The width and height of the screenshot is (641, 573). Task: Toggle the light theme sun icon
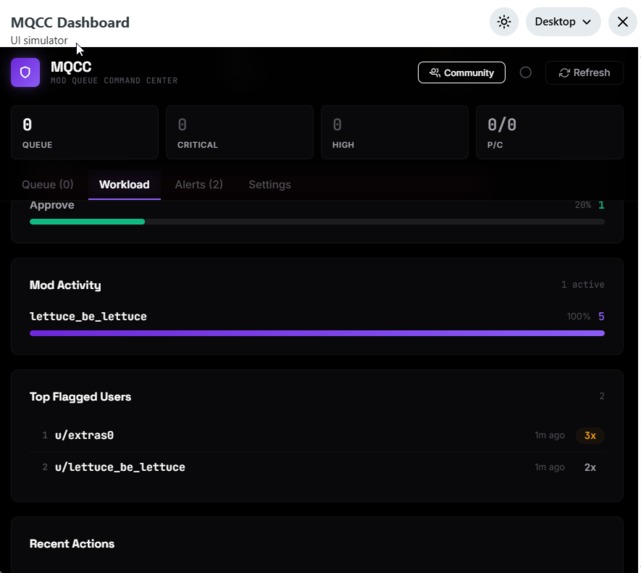504,22
